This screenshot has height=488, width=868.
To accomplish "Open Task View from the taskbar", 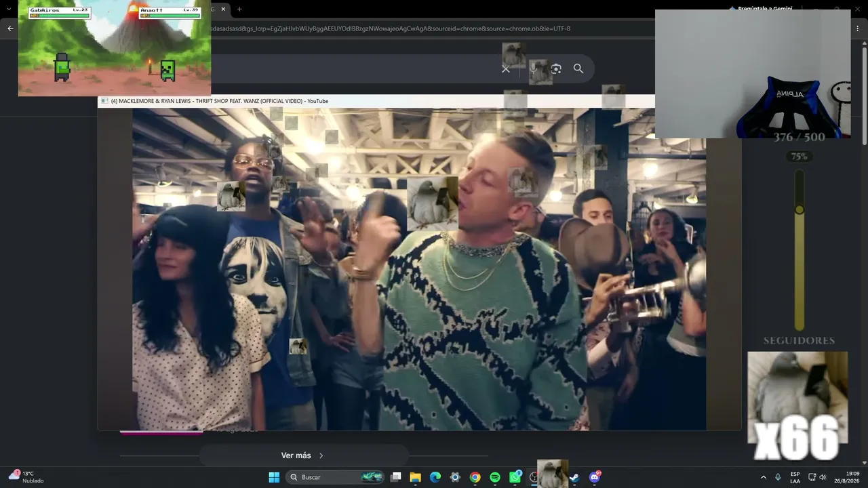I will click(396, 477).
